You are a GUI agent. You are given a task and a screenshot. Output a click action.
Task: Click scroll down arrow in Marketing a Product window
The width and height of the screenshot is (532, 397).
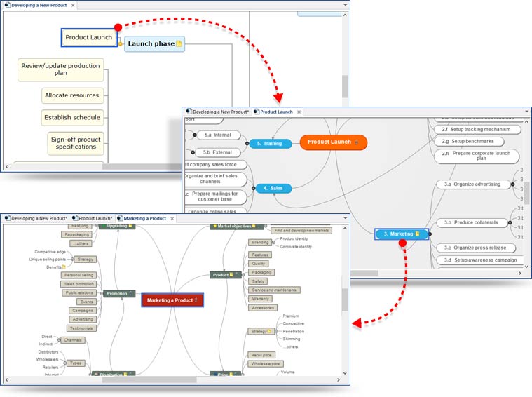(345, 373)
